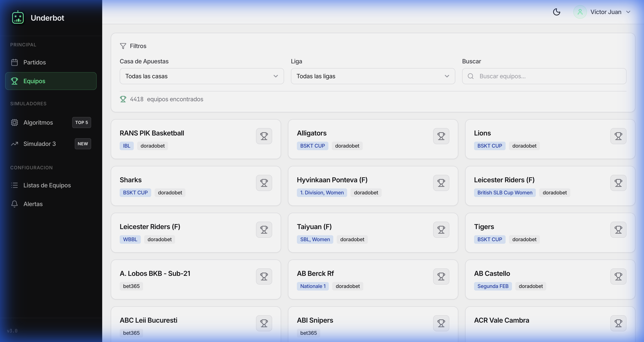Click the Segunda FEB badge on AB Castello
644x342 pixels.
[493, 286]
